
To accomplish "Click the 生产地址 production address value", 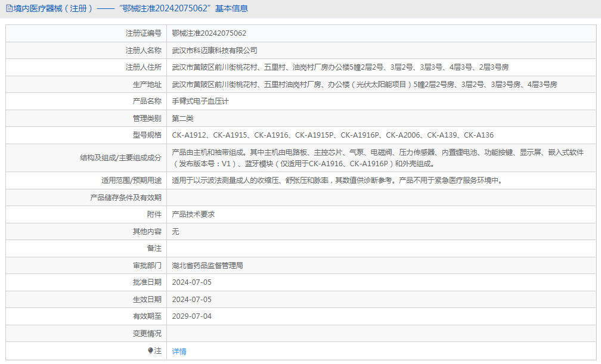I will point(364,84).
